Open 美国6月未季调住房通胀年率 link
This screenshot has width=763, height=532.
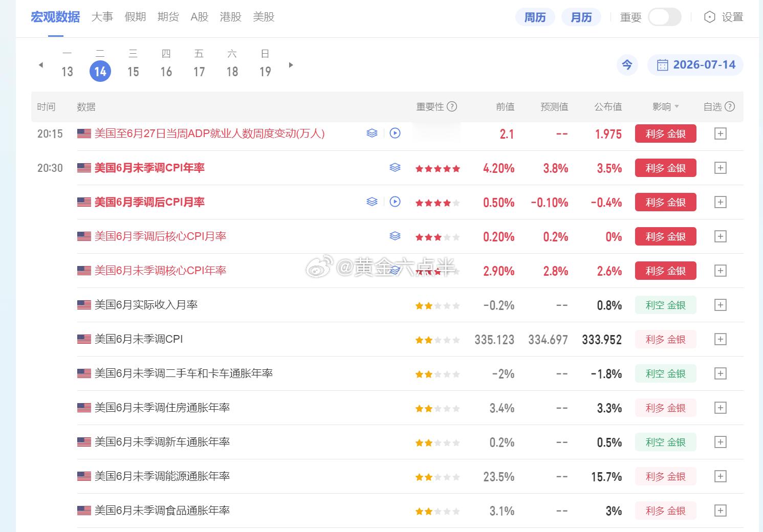click(162, 408)
